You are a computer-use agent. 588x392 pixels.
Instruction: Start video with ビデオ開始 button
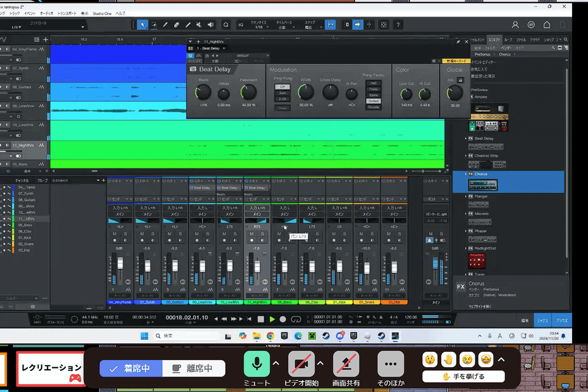coord(301,364)
